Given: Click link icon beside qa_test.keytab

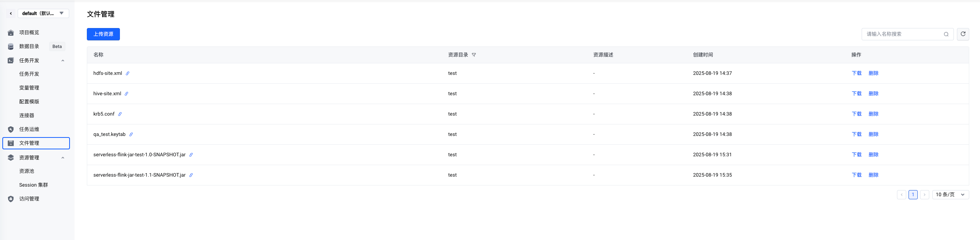Looking at the screenshot, I should (x=131, y=134).
